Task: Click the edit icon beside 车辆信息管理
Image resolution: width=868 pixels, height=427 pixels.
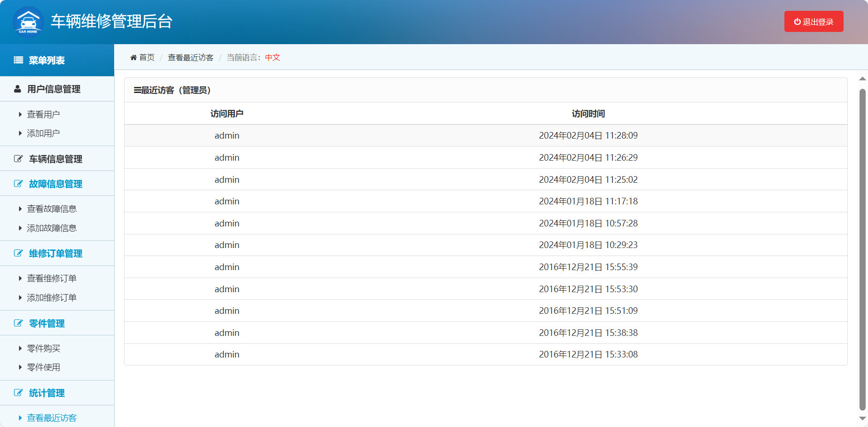Action: pos(18,159)
